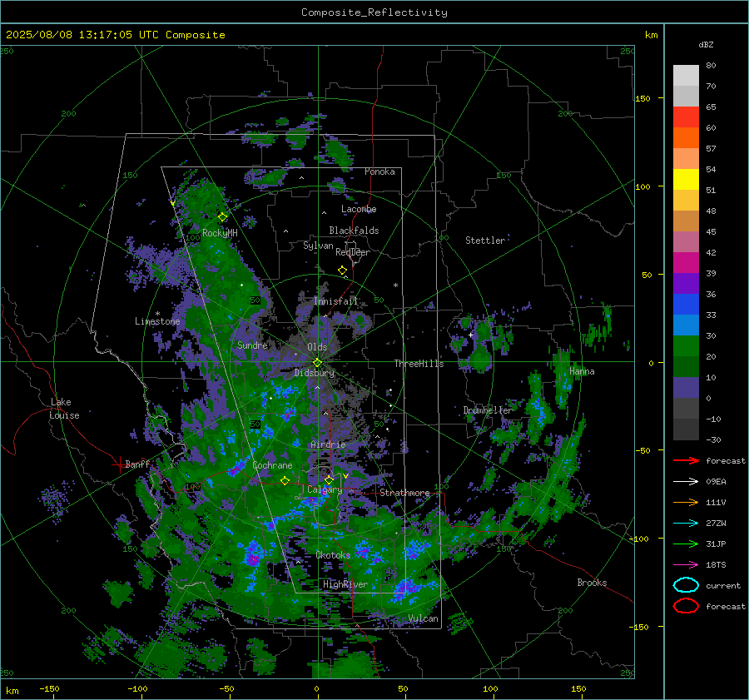This screenshot has width=749, height=700.
Task: Click the RockyMH label
Action: 220,233
